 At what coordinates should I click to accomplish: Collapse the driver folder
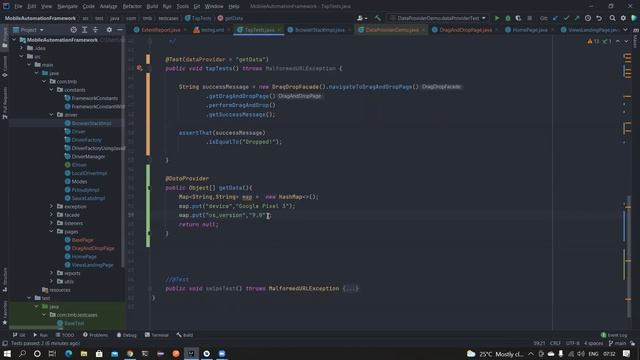tap(52, 115)
